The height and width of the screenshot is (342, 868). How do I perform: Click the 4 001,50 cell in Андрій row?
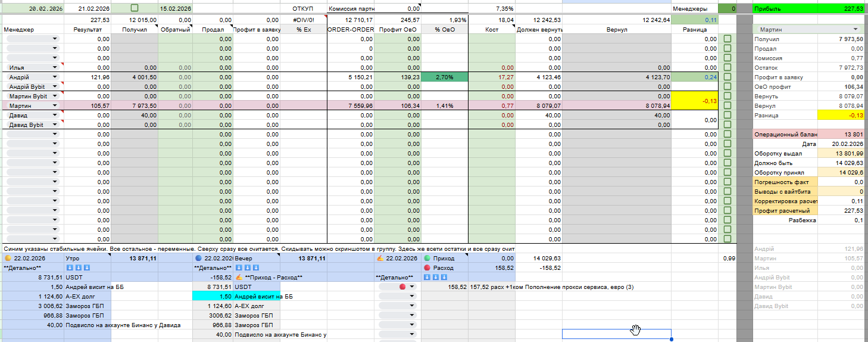pyautogui.click(x=135, y=77)
